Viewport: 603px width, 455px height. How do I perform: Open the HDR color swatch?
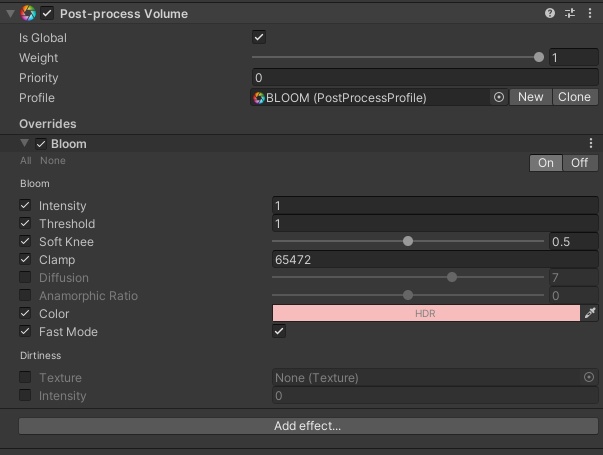point(425,314)
